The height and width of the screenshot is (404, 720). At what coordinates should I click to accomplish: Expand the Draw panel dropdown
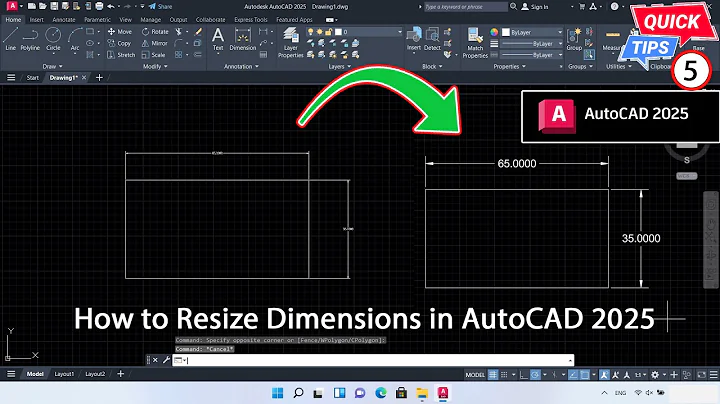click(52, 67)
